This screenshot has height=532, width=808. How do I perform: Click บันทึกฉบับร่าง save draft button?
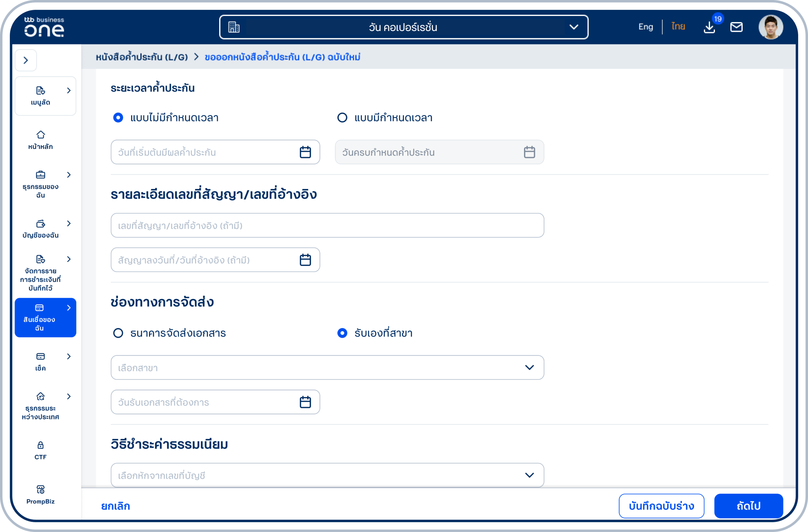tap(661, 506)
